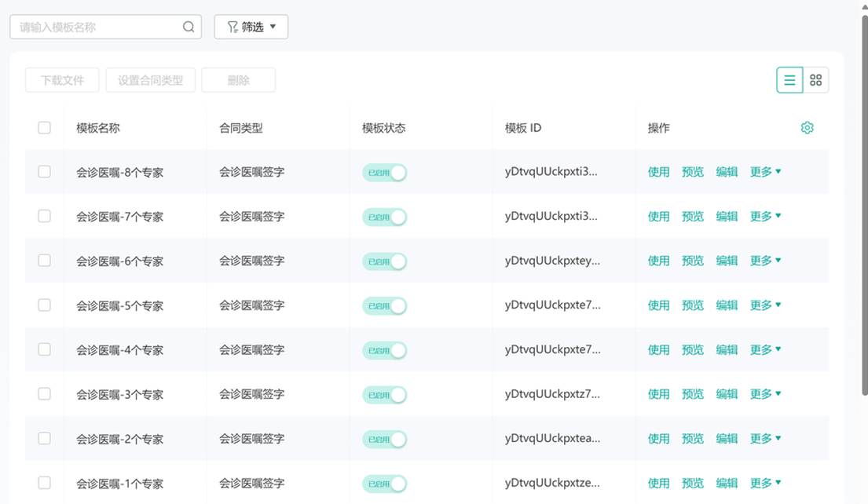Disable the 会诊医嘱-7个专家 template toggle
Viewport: 868px width, 504px height.
tap(384, 217)
